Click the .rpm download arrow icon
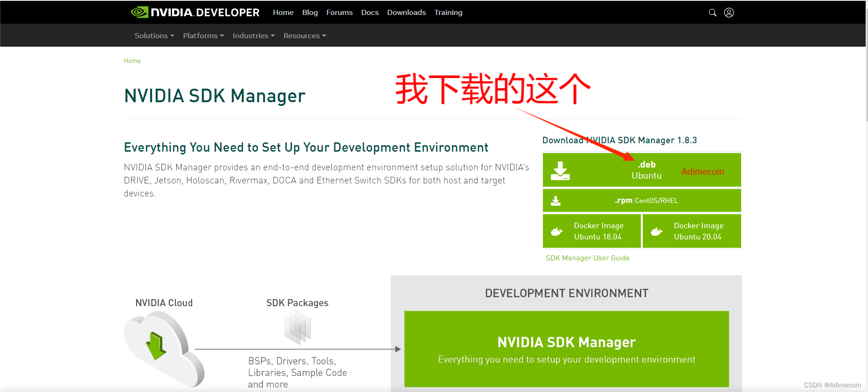Viewport: 868px width, 392px height. click(556, 201)
